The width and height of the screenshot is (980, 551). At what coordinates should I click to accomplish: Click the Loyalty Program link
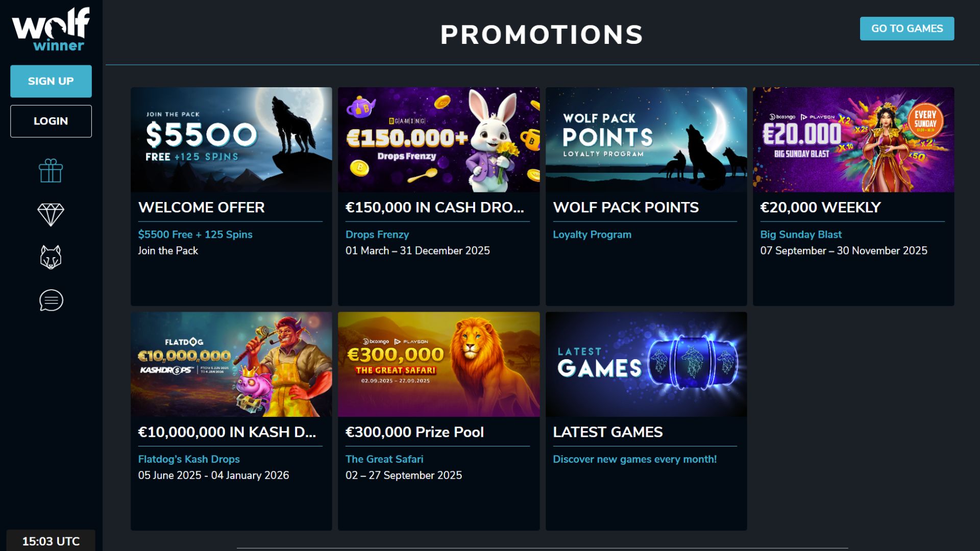[x=592, y=235]
